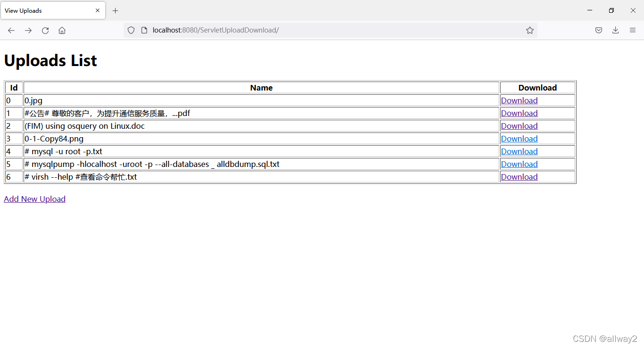This screenshot has width=644, height=348.
Task: Minimize the Firefox window
Action: coord(590,10)
